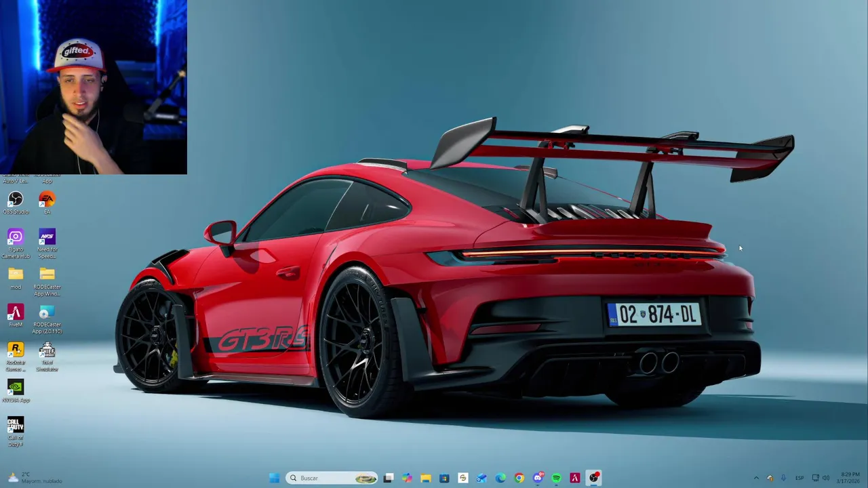Open the clock and date flyout

(850, 478)
